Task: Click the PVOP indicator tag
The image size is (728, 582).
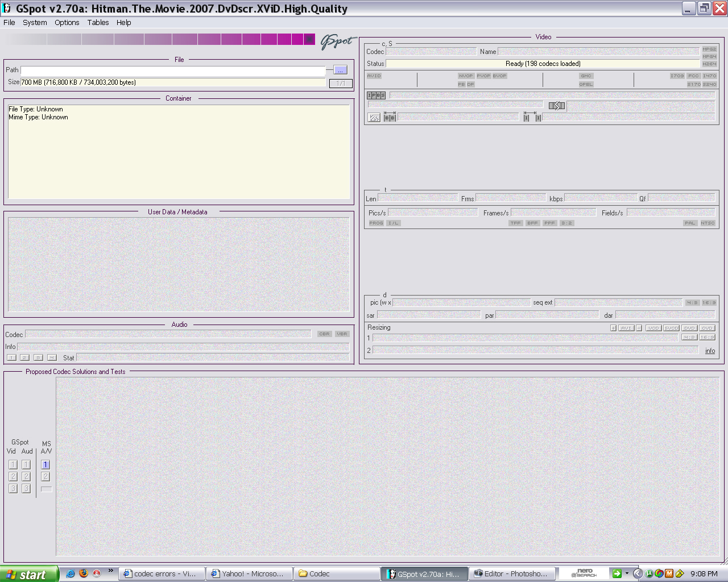Action: click(483, 76)
